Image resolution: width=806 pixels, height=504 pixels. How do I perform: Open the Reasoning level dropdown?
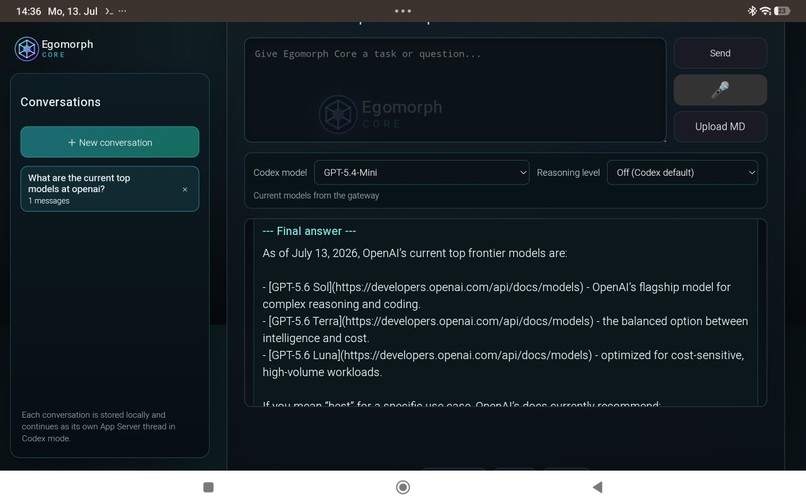click(x=682, y=173)
